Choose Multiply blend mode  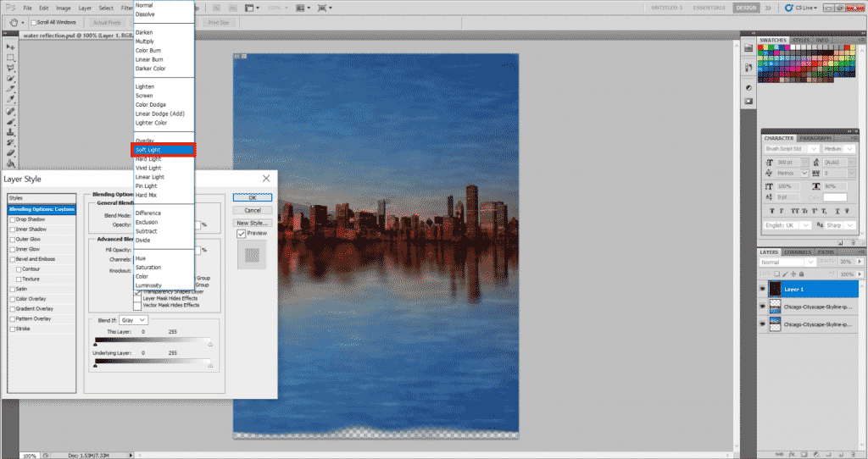[145, 41]
